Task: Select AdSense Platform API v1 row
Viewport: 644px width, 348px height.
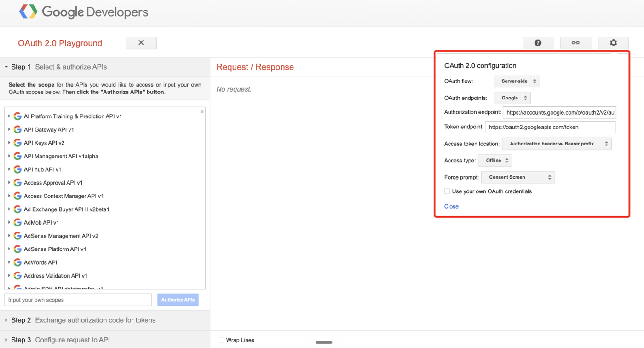Action: [x=55, y=249]
